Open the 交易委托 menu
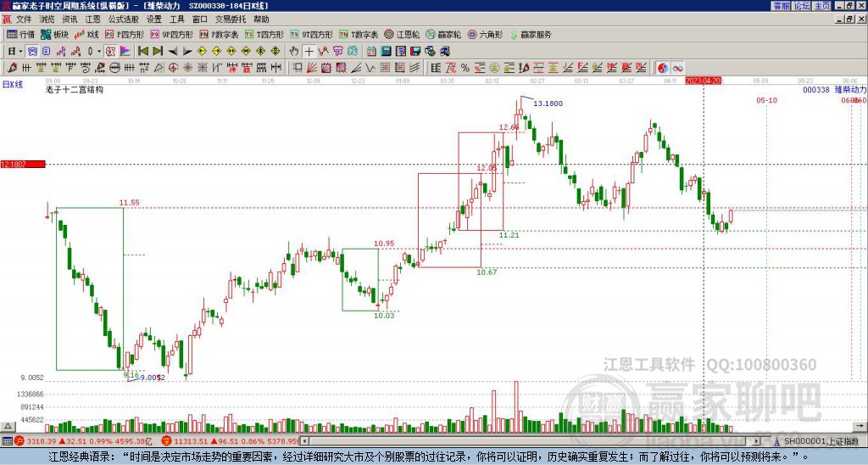868x465 pixels. pos(231,20)
